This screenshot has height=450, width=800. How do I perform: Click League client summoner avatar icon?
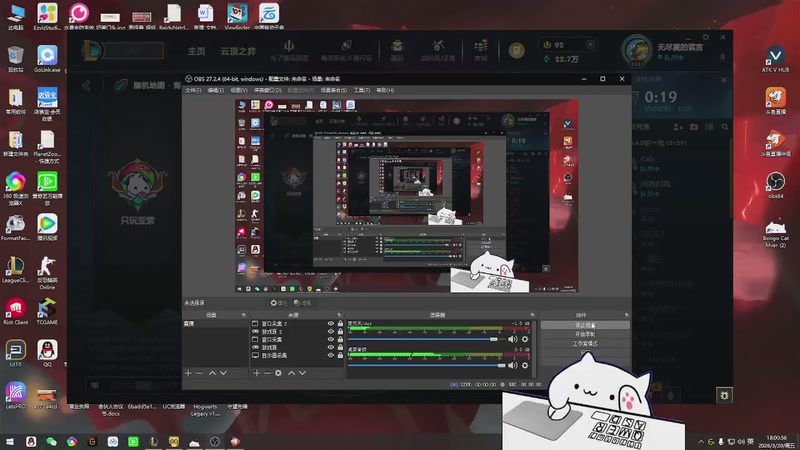pos(636,51)
